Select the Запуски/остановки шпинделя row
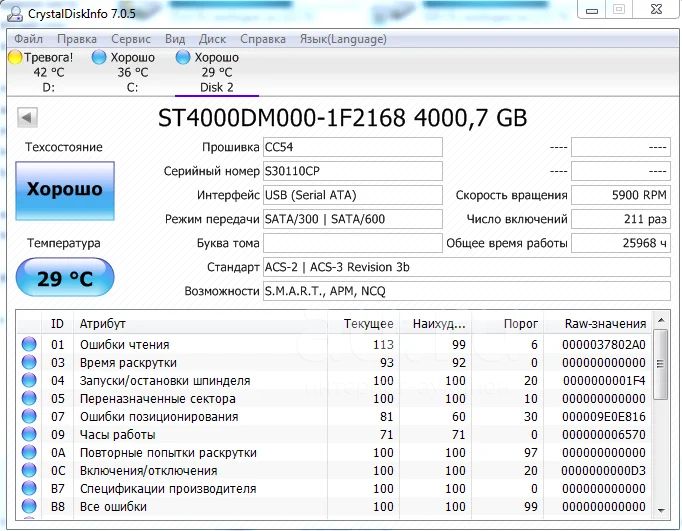The height and width of the screenshot is (531, 682). (x=334, y=381)
